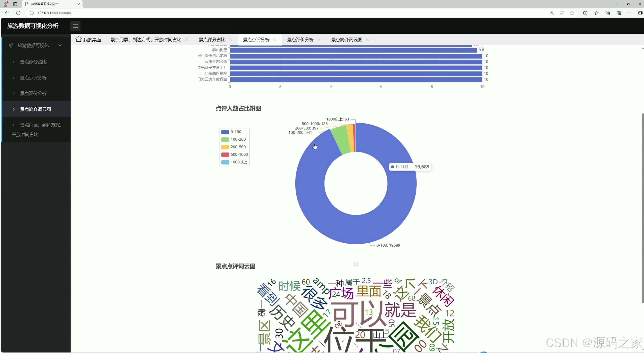Screen dimensions: 644x353
Task: Switch to 景点门票、到达方式、开放时间占比 tab
Action: (x=146, y=40)
